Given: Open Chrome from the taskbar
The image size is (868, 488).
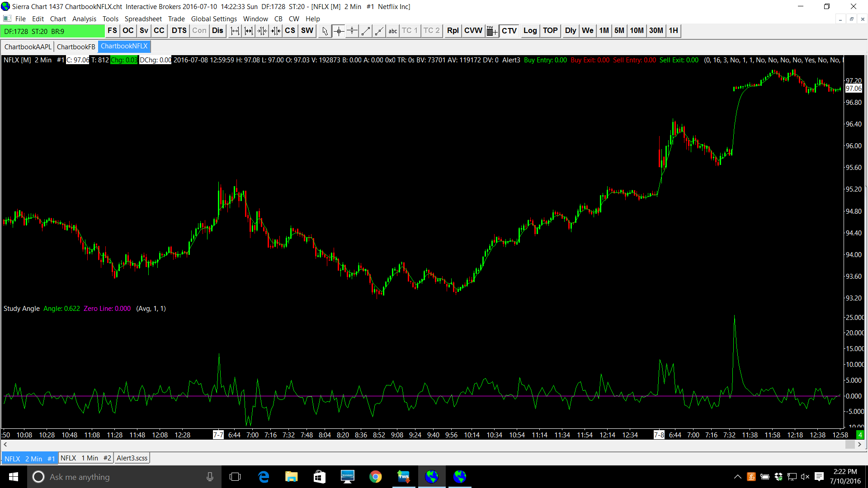Looking at the screenshot, I should click(375, 477).
